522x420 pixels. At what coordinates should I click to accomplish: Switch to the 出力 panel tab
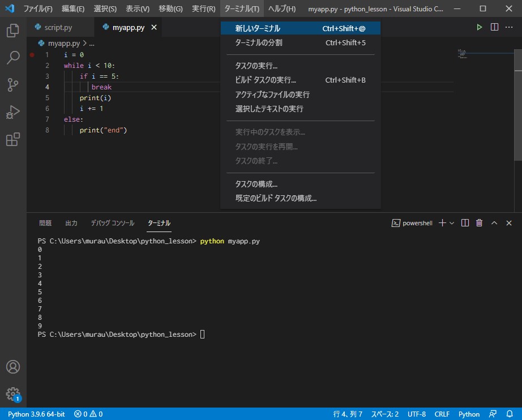pyautogui.click(x=71, y=223)
